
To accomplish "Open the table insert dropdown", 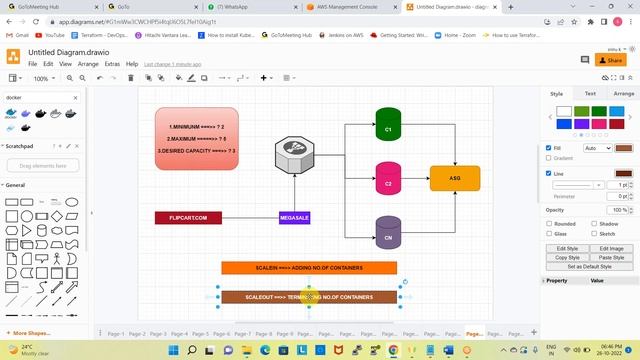I will [x=289, y=78].
